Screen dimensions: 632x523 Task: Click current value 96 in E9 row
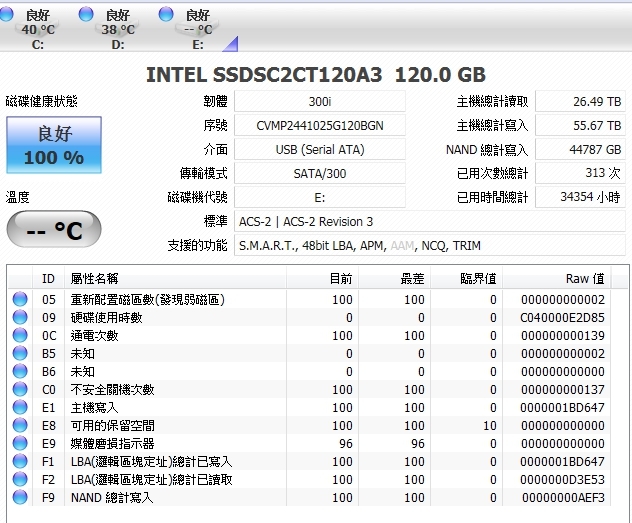click(x=345, y=443)
